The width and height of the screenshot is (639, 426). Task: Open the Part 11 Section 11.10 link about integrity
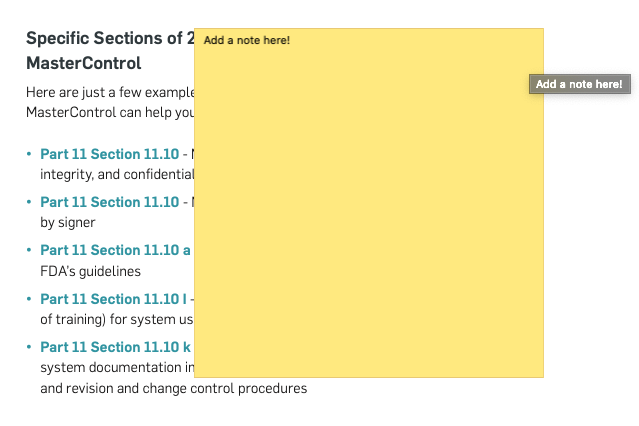click(x=109, y=154)
